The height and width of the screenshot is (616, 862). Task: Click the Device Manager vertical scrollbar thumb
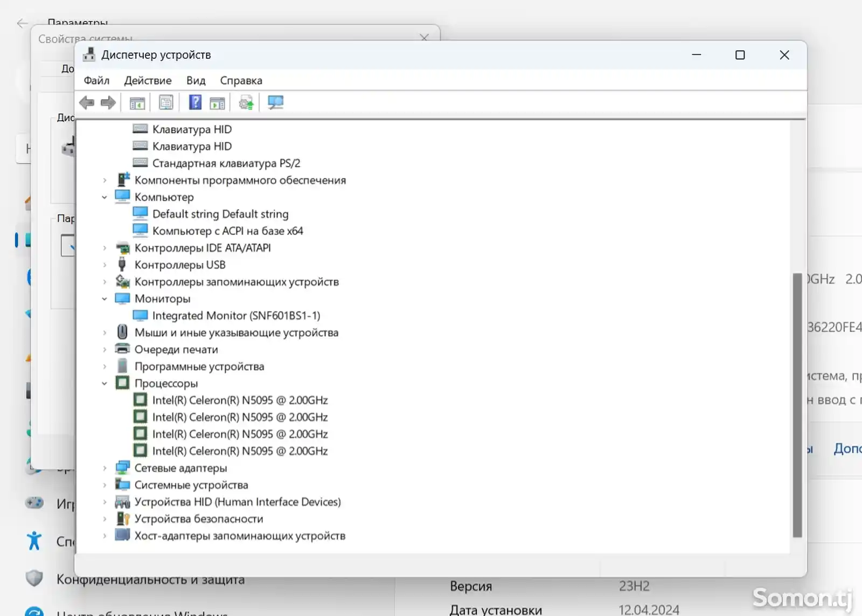coord(797,405)
